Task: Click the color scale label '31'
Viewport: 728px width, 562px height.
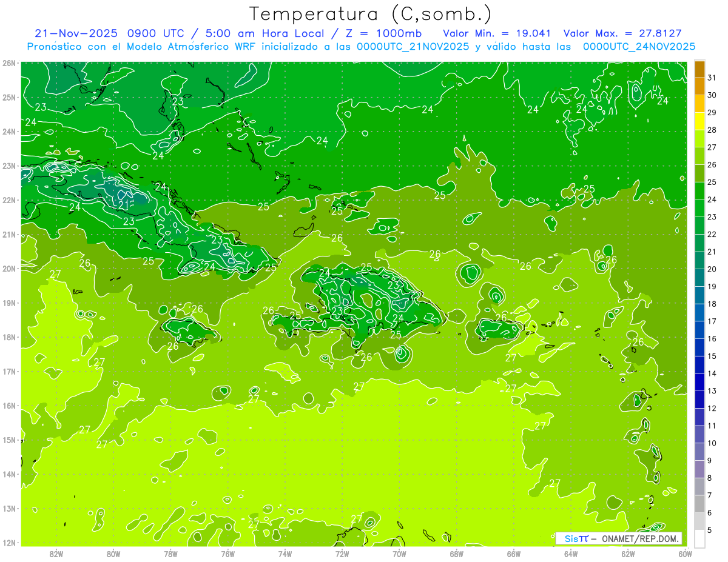Action: (713, 78)
